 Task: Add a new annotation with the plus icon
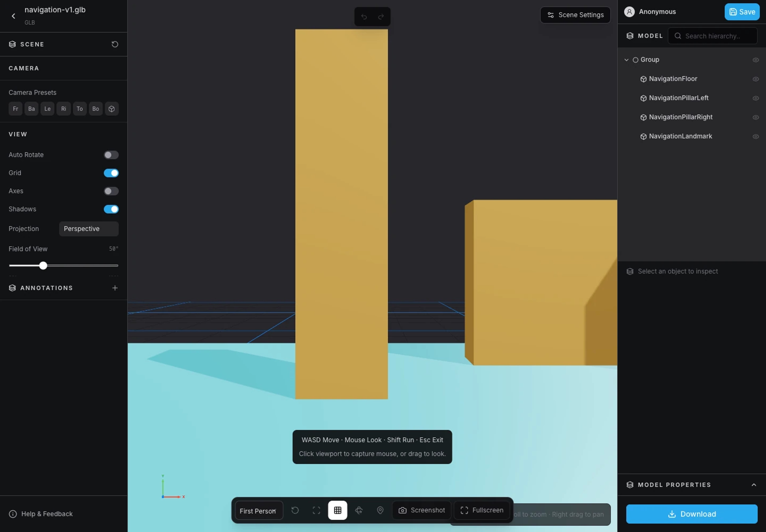(x=115, y=288)
